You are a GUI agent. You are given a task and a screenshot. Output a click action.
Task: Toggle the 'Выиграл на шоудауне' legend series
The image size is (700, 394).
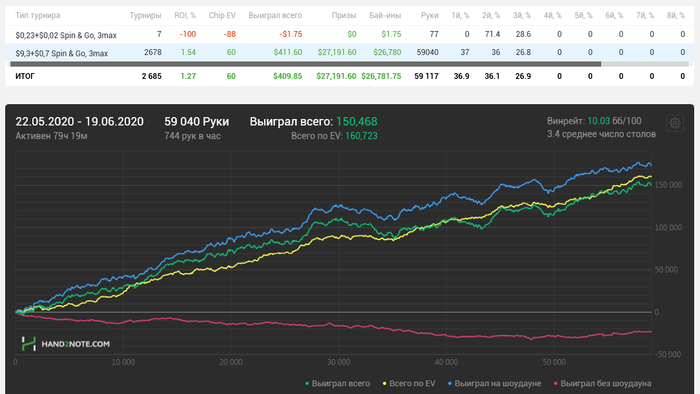pyautogui.click(x=494, y=383)
